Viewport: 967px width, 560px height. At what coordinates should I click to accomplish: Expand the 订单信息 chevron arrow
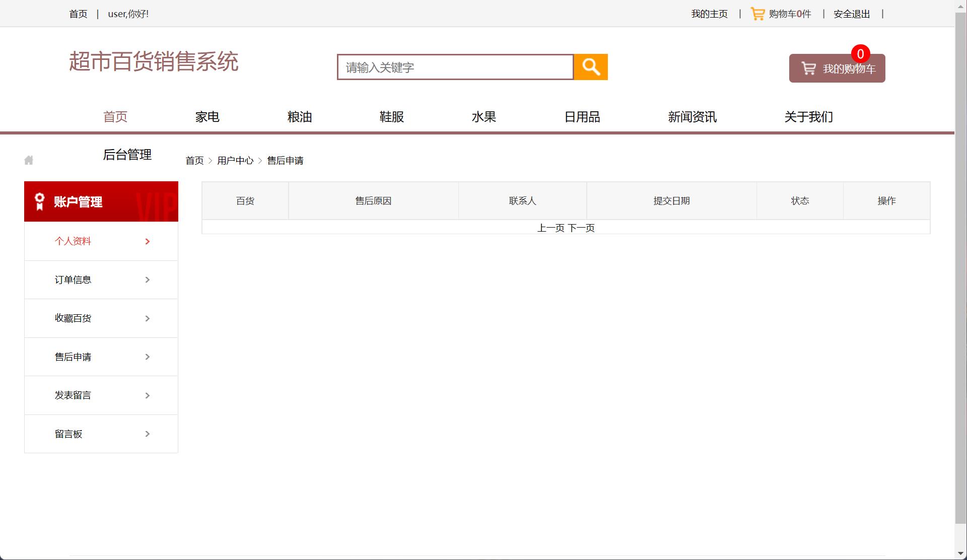coord(147,280)
